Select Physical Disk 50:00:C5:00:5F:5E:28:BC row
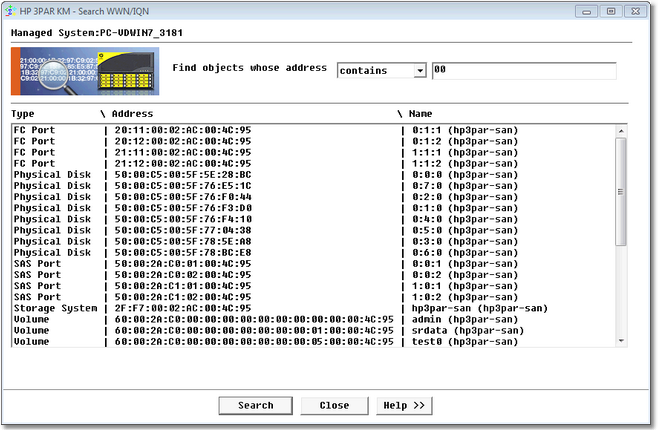The width and height of the screenshot is (658, 432). click(313, 175)
